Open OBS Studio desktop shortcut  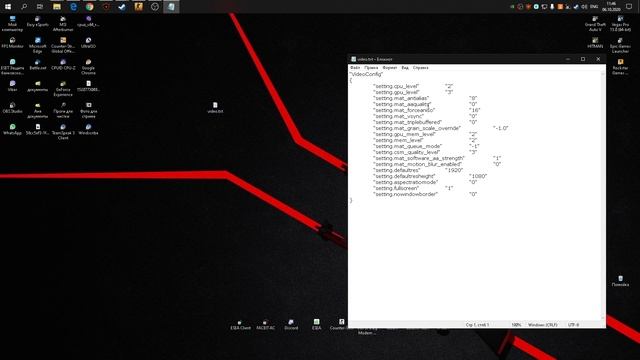12,108
